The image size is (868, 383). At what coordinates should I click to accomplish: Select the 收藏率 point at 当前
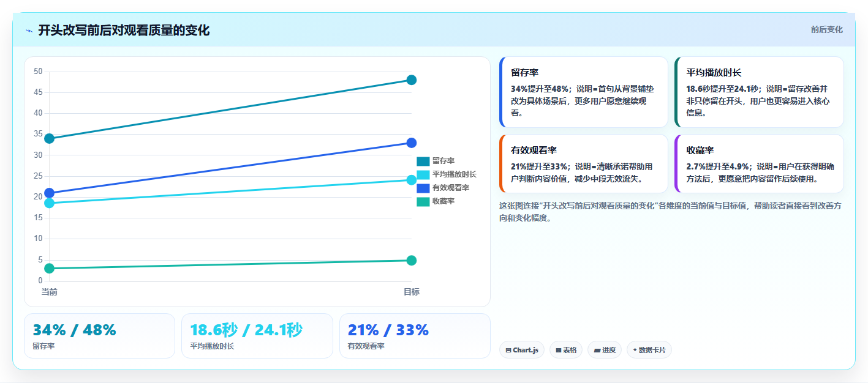50,269
